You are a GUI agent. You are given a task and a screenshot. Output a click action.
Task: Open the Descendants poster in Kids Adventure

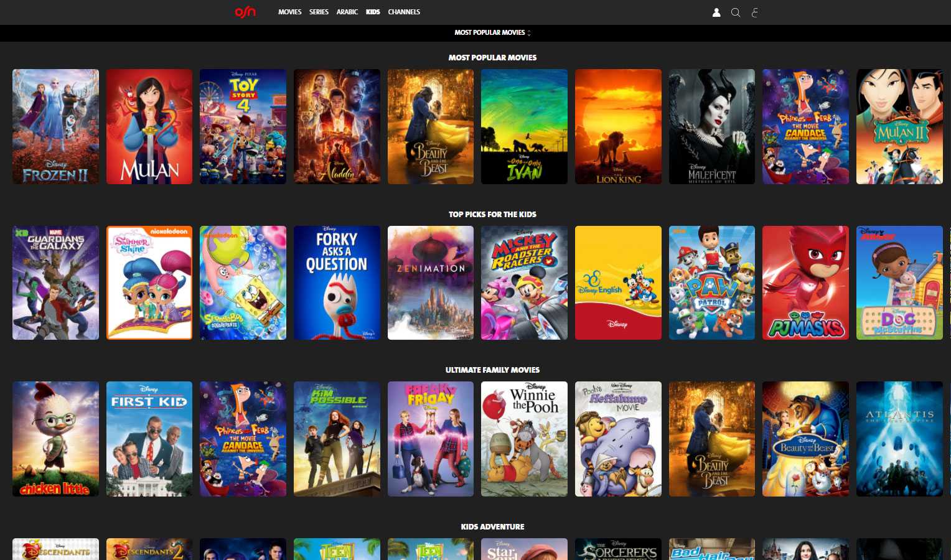tap(55, 549)
